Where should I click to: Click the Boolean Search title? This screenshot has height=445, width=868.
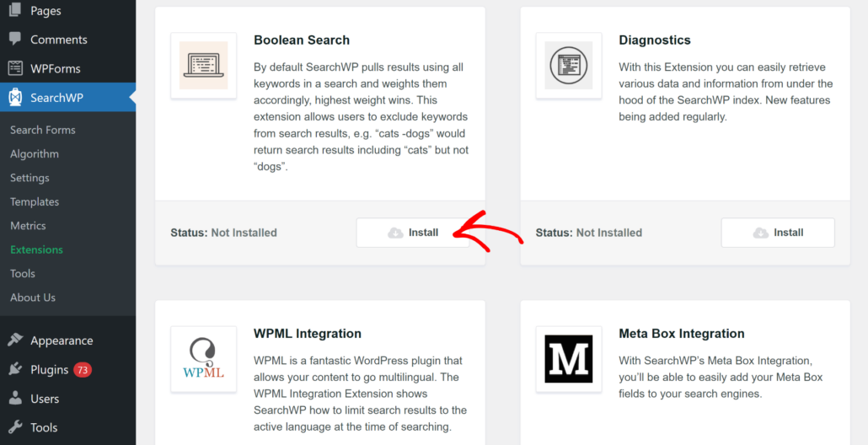[302, 40]
